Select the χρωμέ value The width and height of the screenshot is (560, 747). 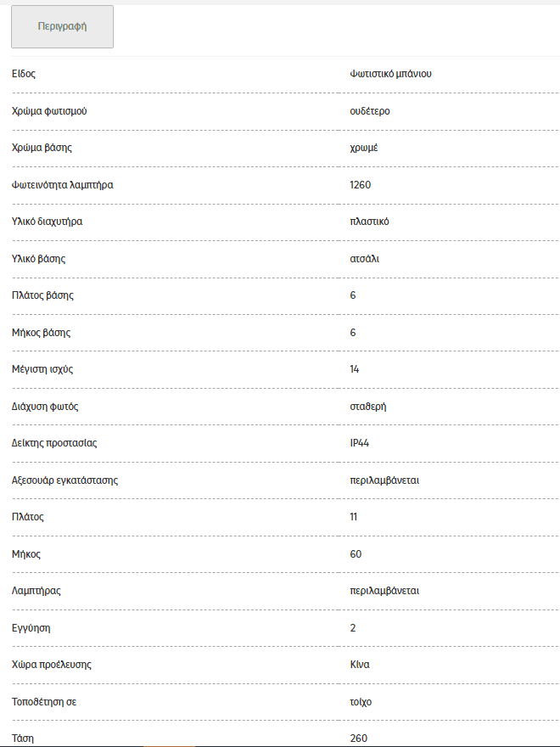364,148
